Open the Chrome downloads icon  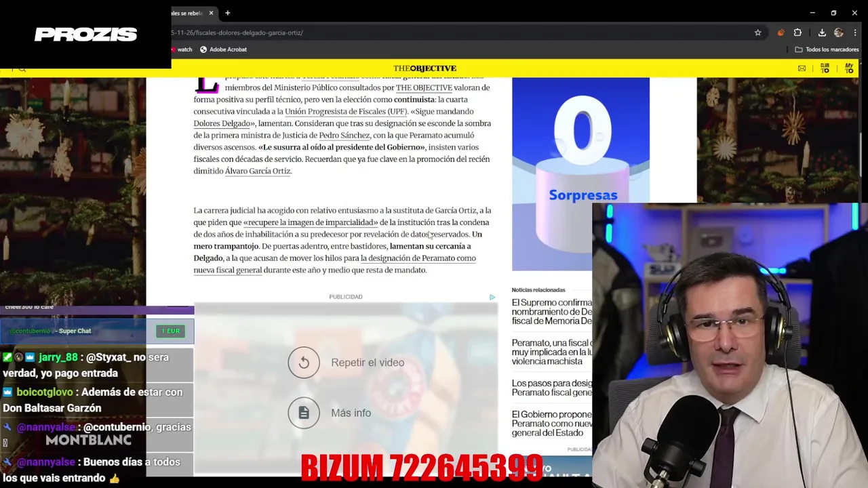822,33
